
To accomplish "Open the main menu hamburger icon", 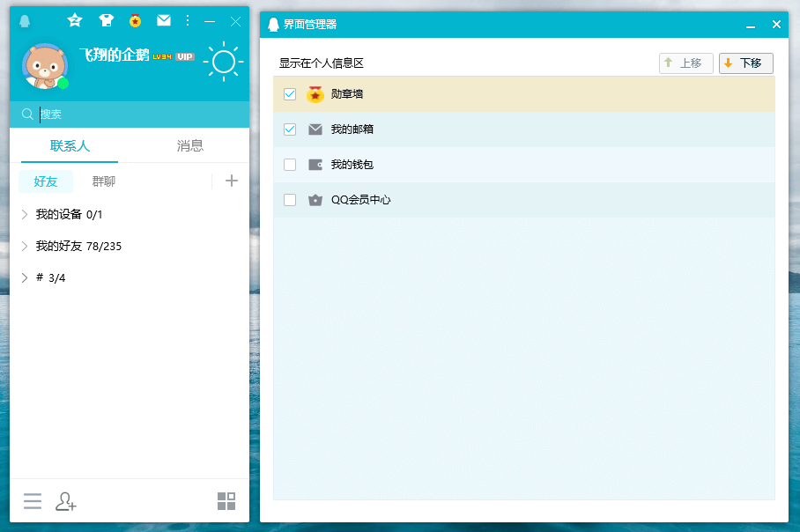I will 33,501.
